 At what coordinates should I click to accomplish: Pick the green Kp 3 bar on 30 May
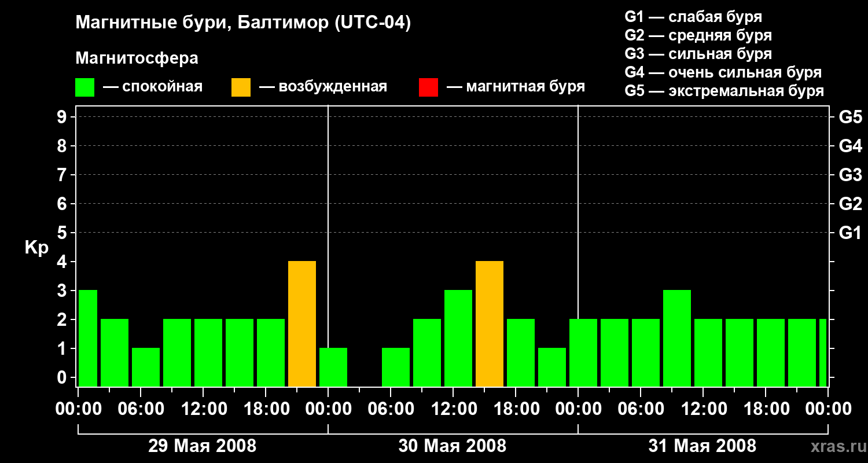[458, 338]
